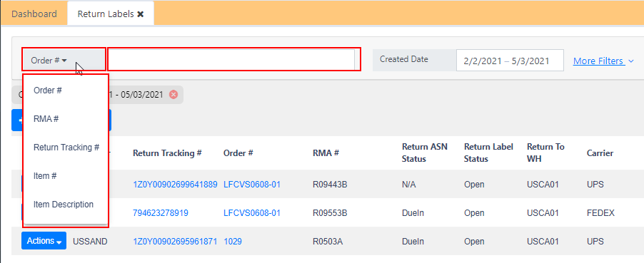The height and width of the screenshot is (263, 644).
Task: Open tracking number 1Z0Y00902699641889
Action: click(175, 185)
